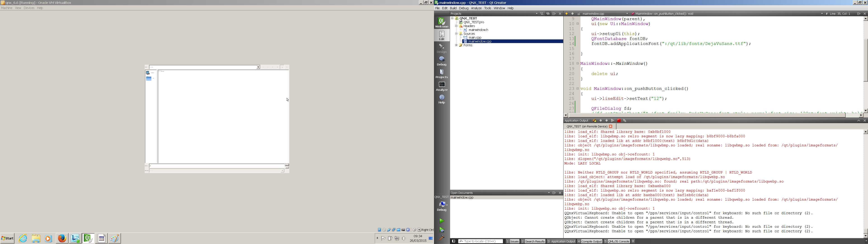Toggle synchronize with editor link icon
The height and width of the screenshot is (244, 868).
click(x=548, y=14)
